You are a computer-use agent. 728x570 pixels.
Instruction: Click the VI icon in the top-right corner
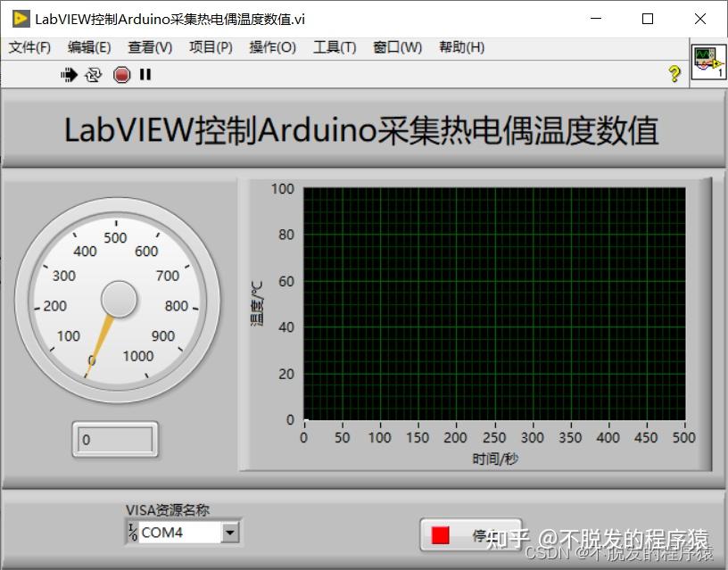click(709, 62)
